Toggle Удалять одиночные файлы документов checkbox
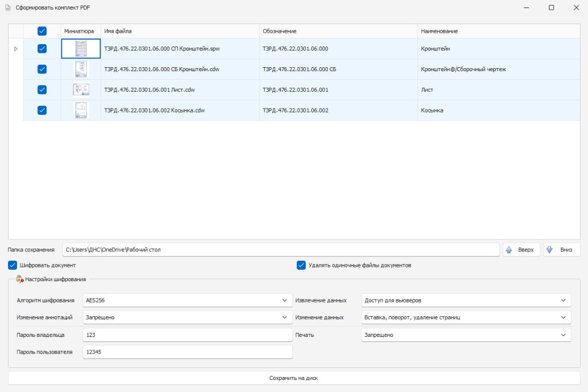This screenshot has width=588, height=392. pyautogui.click(x=301, y=265)
